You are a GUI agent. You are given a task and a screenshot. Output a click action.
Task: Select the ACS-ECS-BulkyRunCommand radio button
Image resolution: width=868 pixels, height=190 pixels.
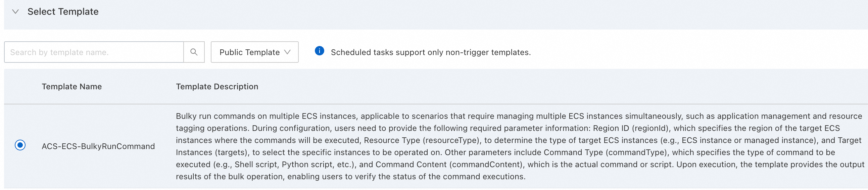[x=20, y=145]
